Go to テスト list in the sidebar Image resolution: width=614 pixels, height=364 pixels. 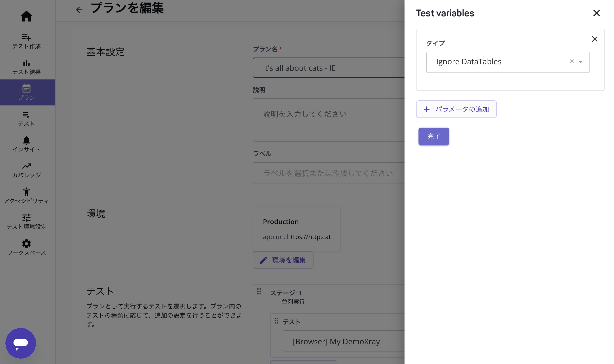pyautogui.click(x=26, y=119)
